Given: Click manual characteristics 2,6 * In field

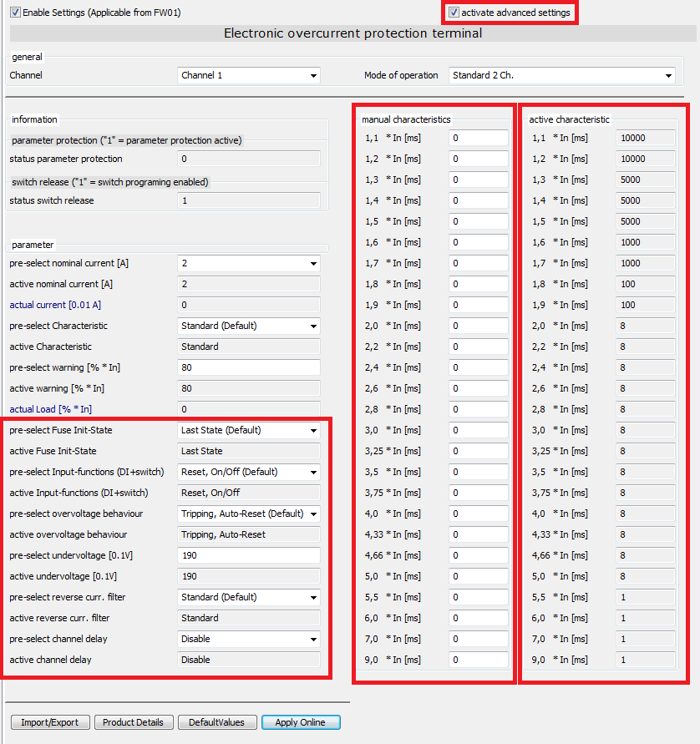Looking at the screenshot, I should [479, 388].
